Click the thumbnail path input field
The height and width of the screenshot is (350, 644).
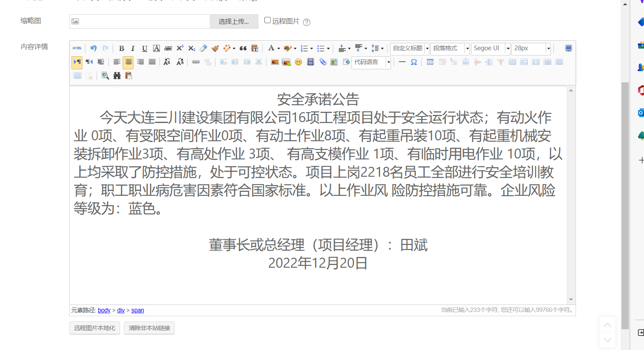[140, 22]
